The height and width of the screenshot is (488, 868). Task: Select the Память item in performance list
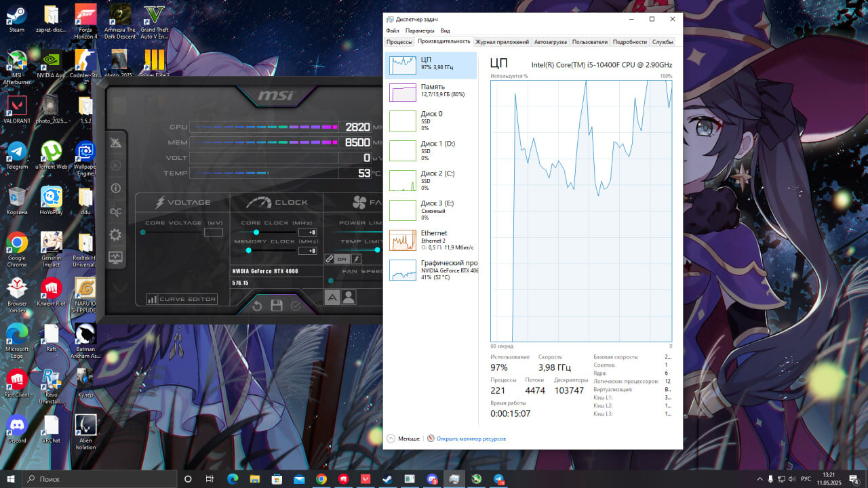point(431,91)
